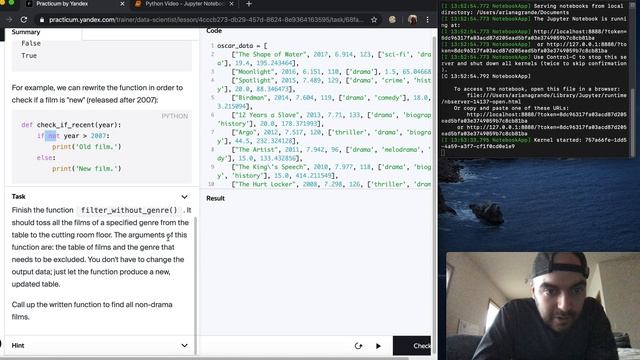640x360 pixels.
Task: Switch to the Python Video Jupyter Notebook tab
Action: coord(185,4)
